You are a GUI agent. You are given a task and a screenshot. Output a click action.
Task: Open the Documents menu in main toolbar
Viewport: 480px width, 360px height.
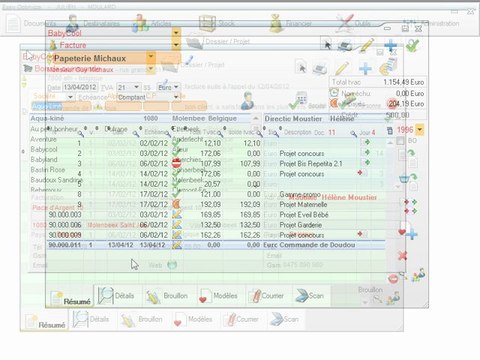click(x=32, y=24)
